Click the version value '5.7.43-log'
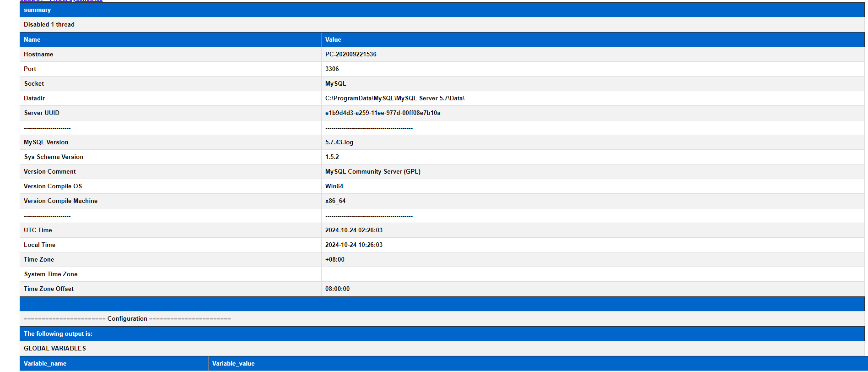Screen dimensions: 868x372 pyautogui.click(x=340, y=142)
